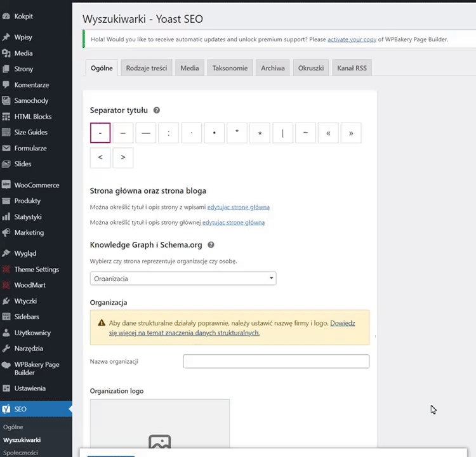Open the Taksonomie tab
The height and width of the screenshot is (457, 476).
click(x=230, y=68)
